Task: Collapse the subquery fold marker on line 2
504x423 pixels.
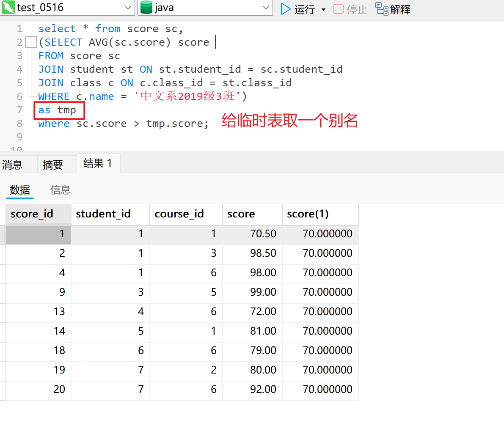Action: pyautogui.click(x=31, y=42)
